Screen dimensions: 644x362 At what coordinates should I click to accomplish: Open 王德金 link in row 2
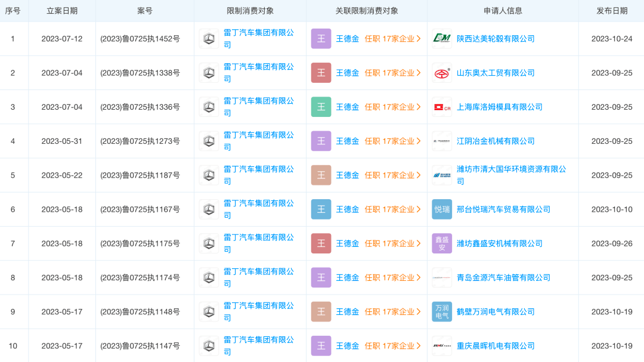click(347, 73)
